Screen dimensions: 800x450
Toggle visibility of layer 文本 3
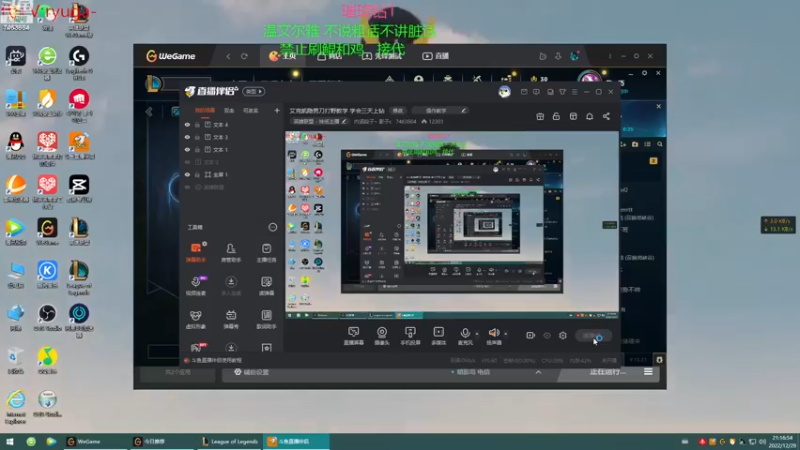[187, 137]
